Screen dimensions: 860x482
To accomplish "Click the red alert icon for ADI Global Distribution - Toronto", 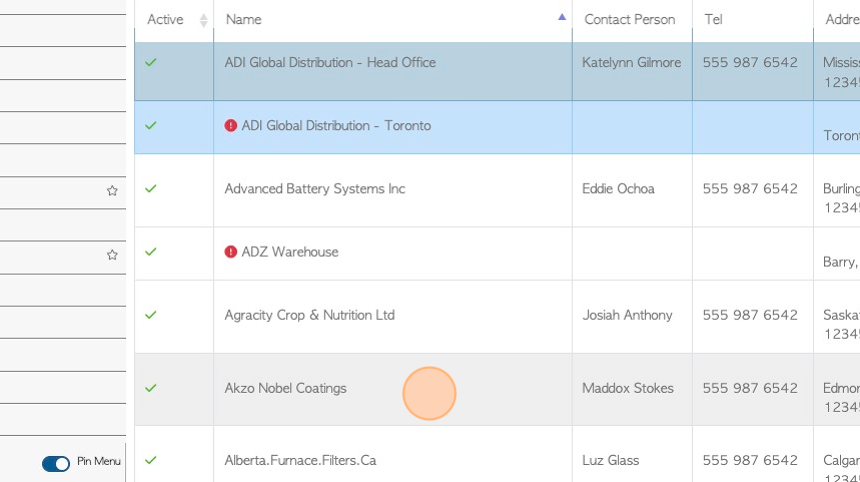I will pos(230,126).
